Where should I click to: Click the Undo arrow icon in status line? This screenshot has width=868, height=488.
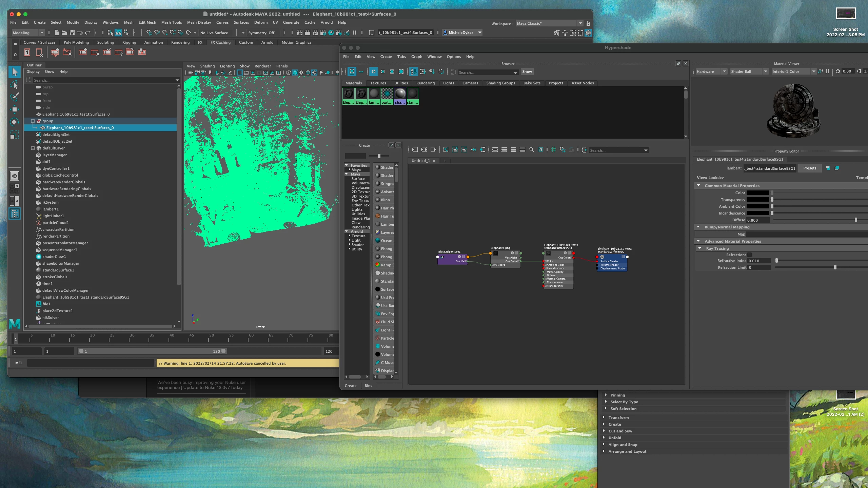pos(80,33)
